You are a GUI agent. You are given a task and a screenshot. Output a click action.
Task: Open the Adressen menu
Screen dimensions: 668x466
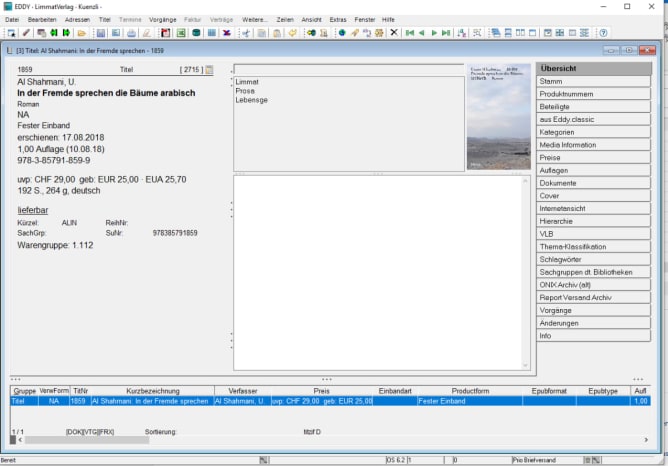[78, 20]
